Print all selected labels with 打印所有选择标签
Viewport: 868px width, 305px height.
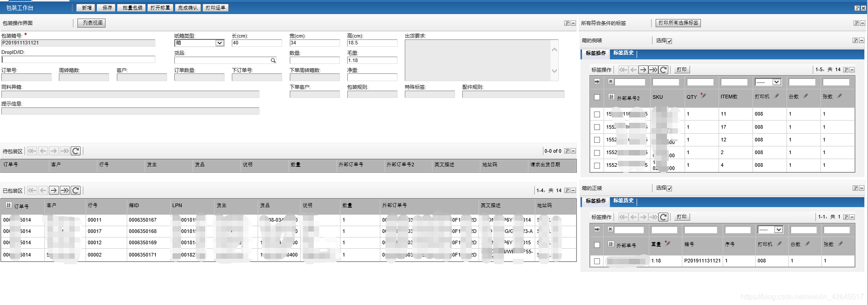(678, 23)
